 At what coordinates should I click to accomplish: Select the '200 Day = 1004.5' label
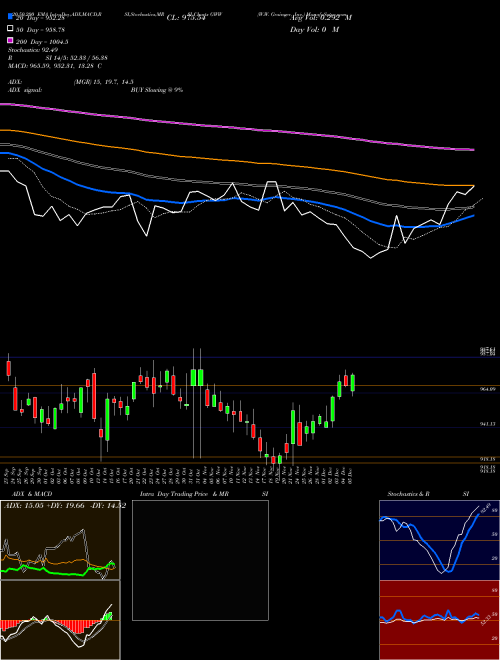pos(42,42)
